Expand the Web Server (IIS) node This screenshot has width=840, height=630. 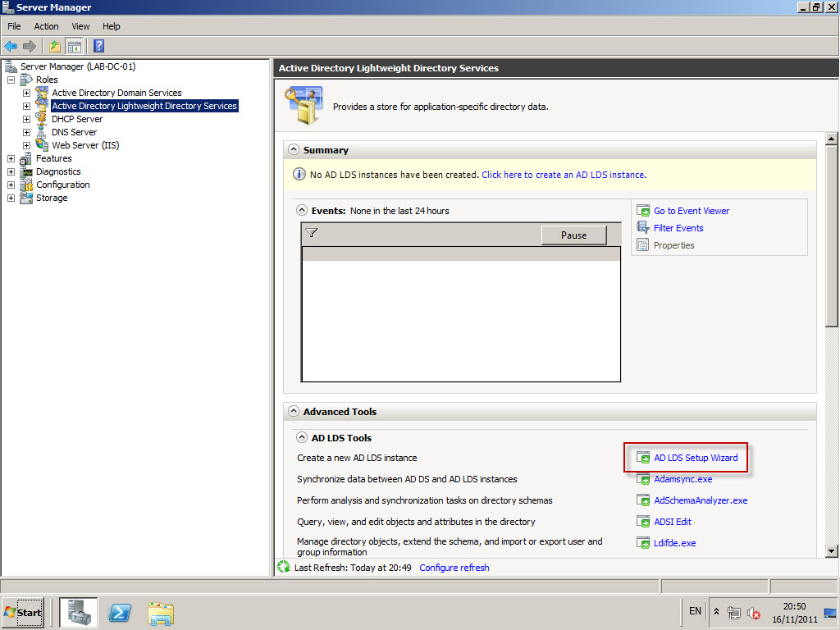click(26, 145)
